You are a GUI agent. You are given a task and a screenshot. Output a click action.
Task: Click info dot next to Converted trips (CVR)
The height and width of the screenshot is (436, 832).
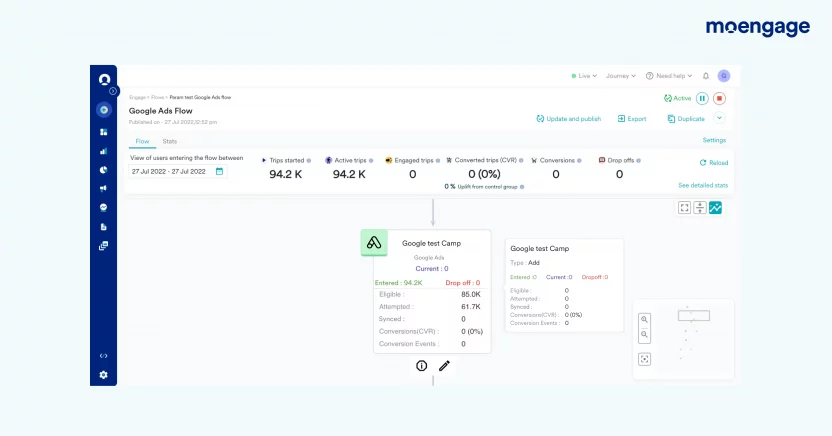521,161
